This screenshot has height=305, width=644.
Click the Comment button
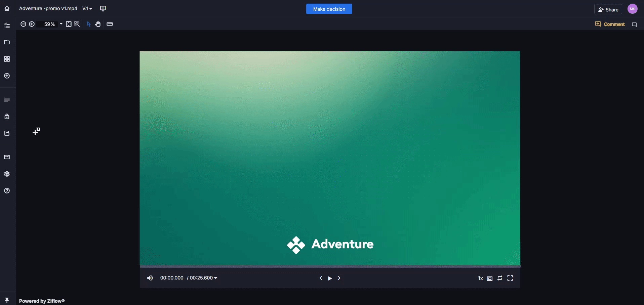pyautogui.click(x=610, y=24)
